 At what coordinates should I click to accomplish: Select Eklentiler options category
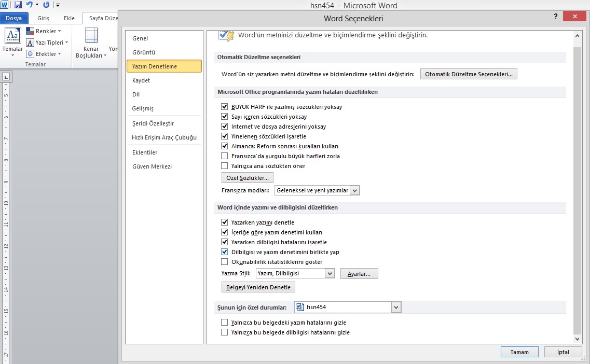pos(164,152)
